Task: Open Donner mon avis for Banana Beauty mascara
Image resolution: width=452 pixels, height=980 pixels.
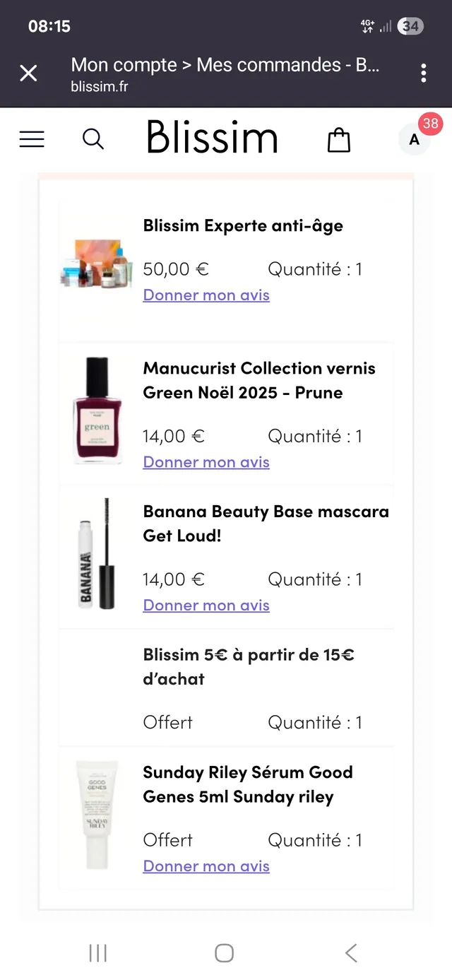Action: tap(206, 605)
